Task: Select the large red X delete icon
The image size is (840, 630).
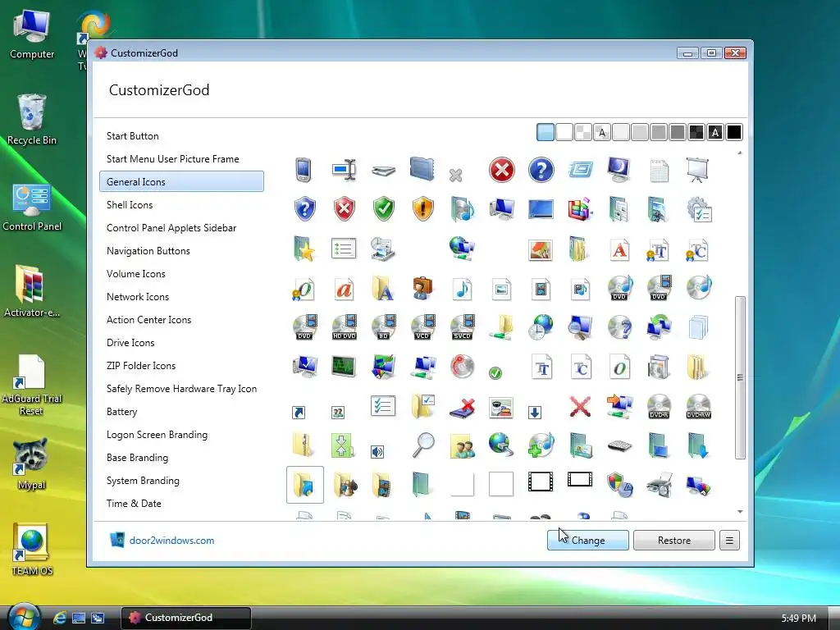Action: [580, 407]
